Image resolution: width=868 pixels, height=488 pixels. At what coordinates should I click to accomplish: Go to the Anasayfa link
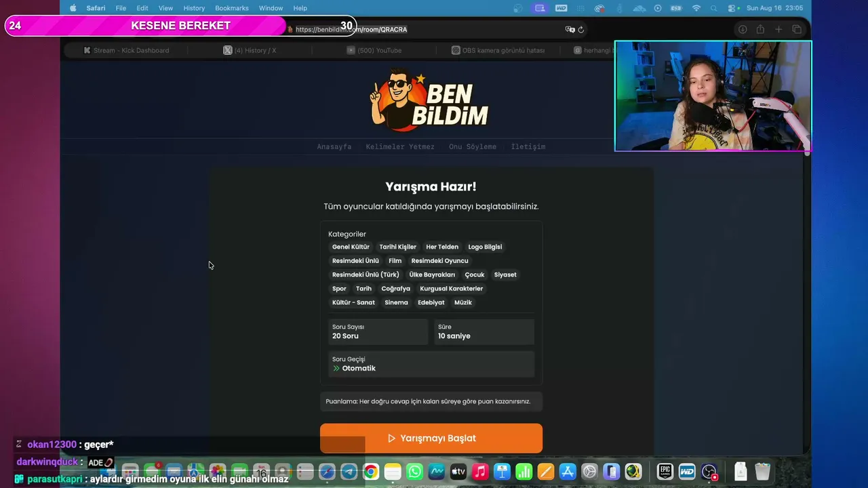pos(334,146)
